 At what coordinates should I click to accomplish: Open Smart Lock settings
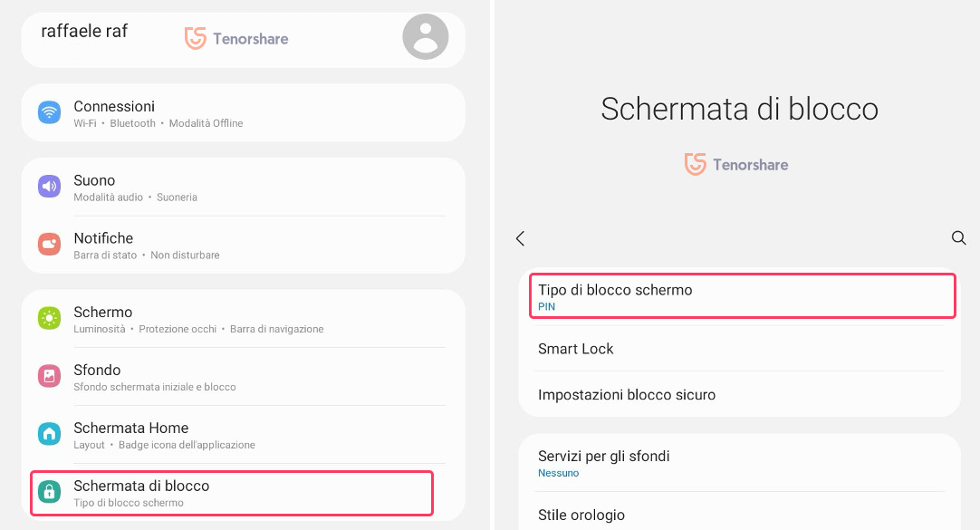576,349
